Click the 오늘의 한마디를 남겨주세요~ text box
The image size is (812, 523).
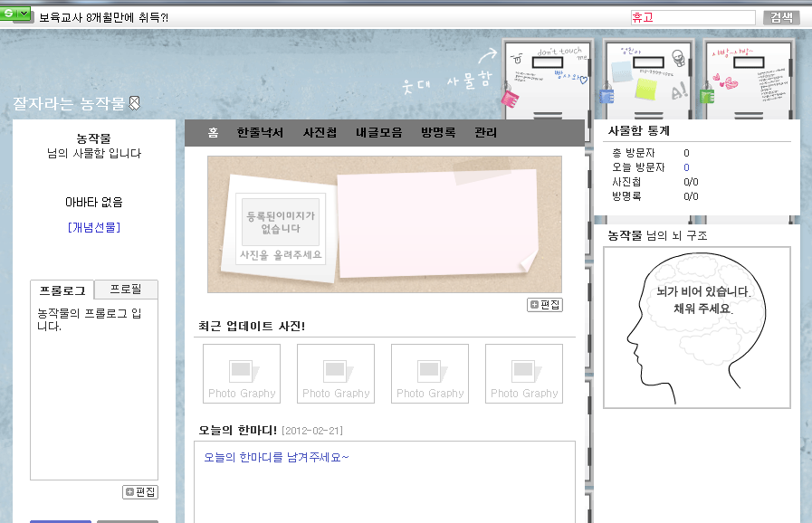(384, 480)
